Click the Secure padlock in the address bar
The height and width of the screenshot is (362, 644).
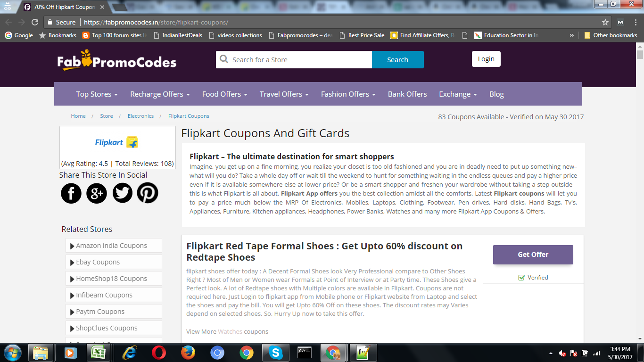point(50,22)
